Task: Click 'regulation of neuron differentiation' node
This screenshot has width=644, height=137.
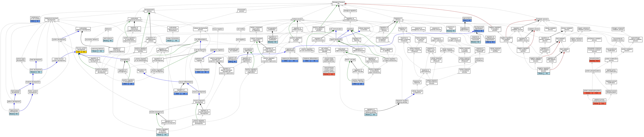Action: [181, 92]
